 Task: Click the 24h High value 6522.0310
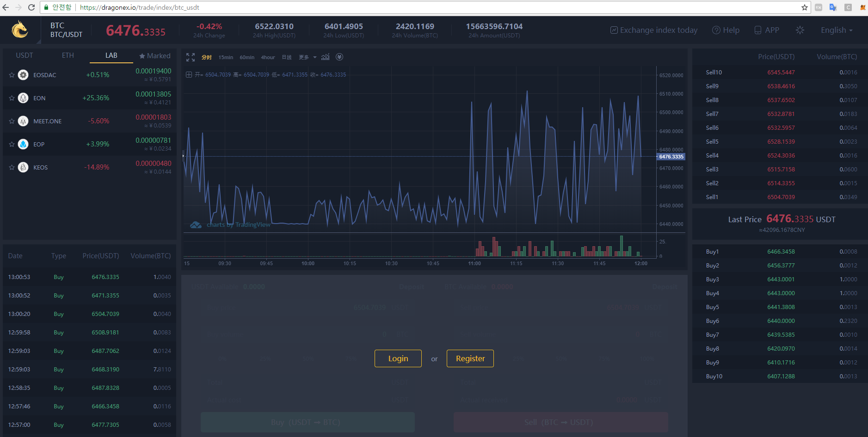pyautogui.click(x=274, y=26)
